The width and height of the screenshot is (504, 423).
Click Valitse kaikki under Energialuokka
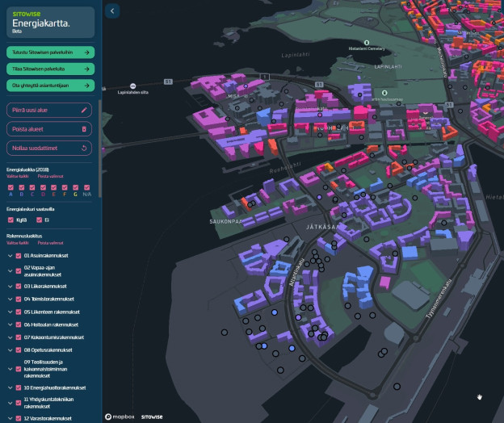point(18,176)
